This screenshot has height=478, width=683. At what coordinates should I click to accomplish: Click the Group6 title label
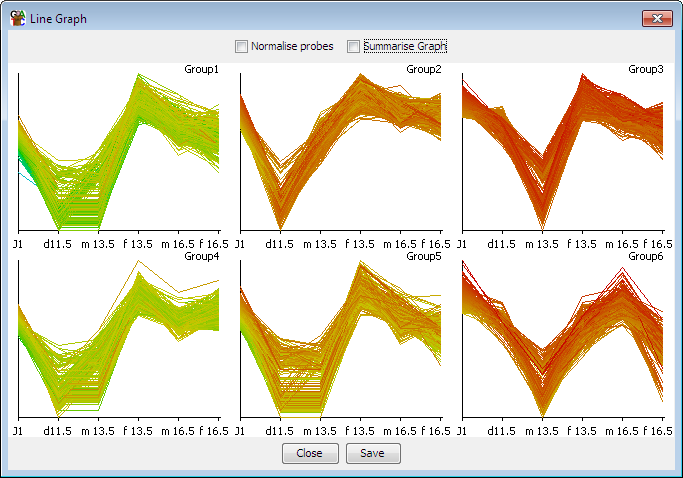[646, 256]
